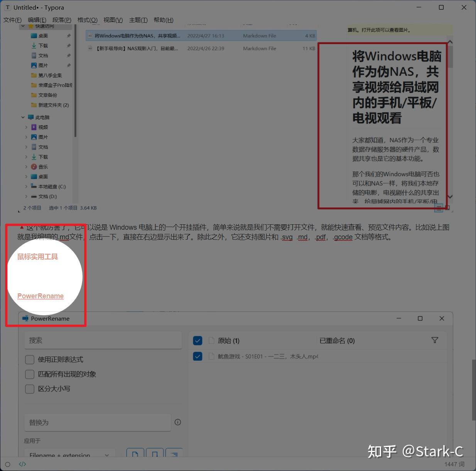Select the 将Windows电脑作为伪NAS markdown file
The width and height of the screenshot is (476, 471).
click(x=201, y=36)
